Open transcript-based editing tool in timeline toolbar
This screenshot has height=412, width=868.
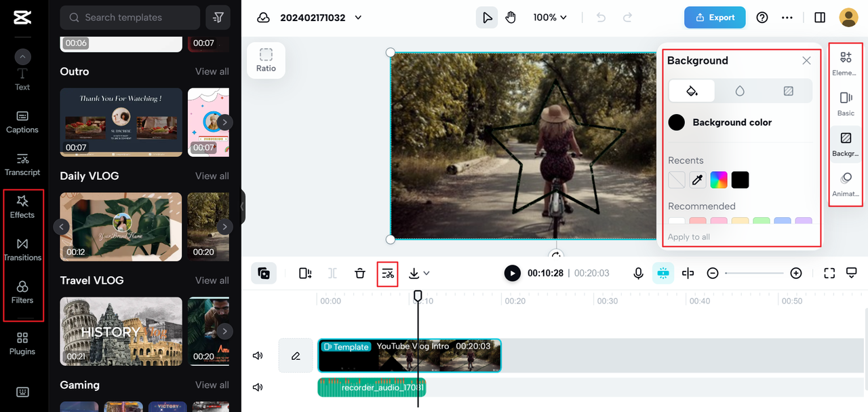pos(388,273)
